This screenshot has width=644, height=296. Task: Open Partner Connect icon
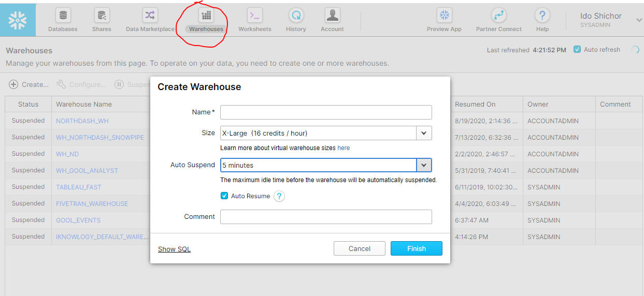tap(499, 16)
